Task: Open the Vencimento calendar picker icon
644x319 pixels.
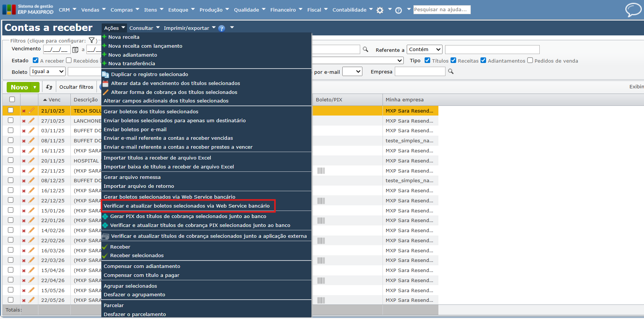Action: (x=75, y=50)
